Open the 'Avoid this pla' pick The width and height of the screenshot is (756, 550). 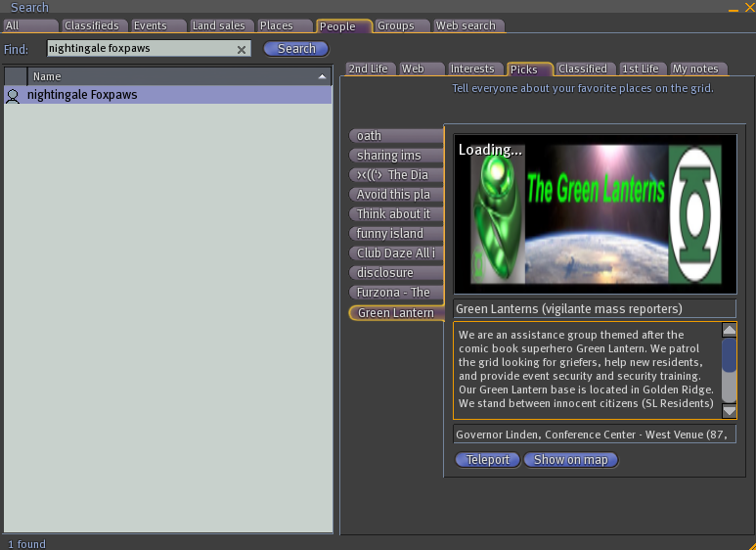(x=396, y=195)
